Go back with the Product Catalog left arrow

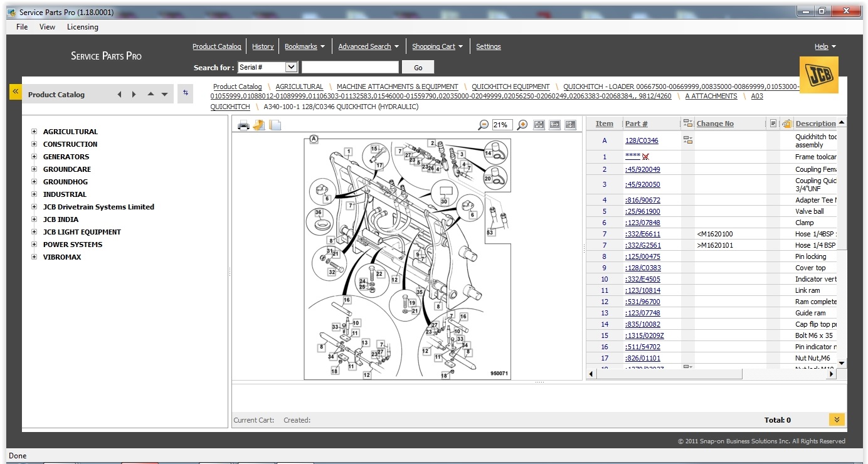point(119,95)
